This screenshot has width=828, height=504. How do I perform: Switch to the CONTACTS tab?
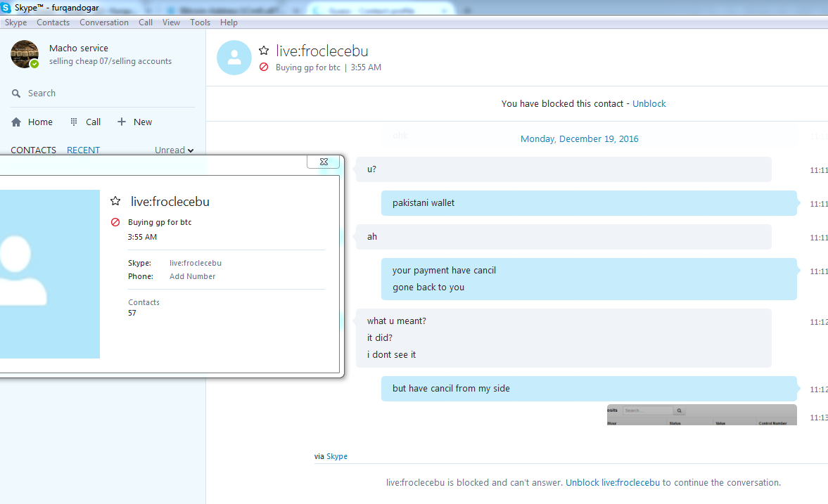point(33,150)
